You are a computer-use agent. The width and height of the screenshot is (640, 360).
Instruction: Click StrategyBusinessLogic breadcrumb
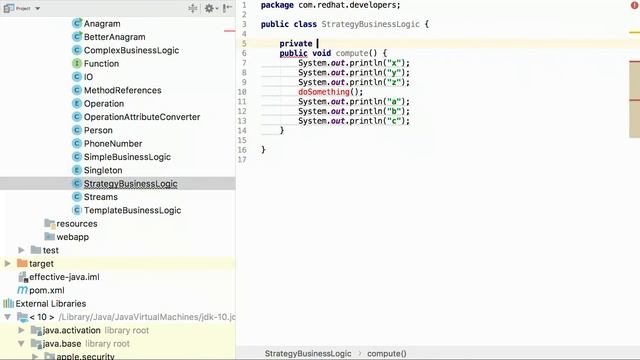tap(308, 353)
